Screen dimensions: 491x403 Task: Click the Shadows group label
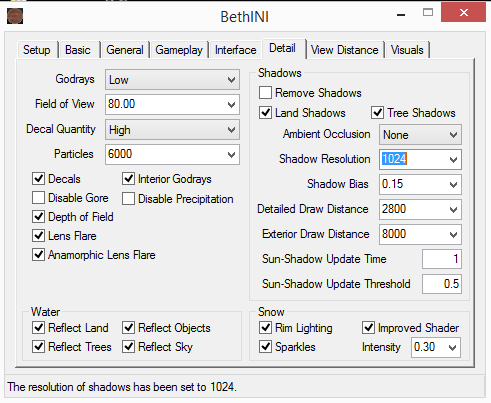point(280,73)
